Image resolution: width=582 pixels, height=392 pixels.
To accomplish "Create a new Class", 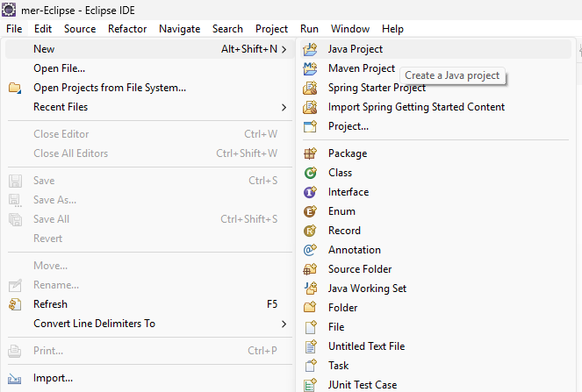I will click(x=435, y=173).
